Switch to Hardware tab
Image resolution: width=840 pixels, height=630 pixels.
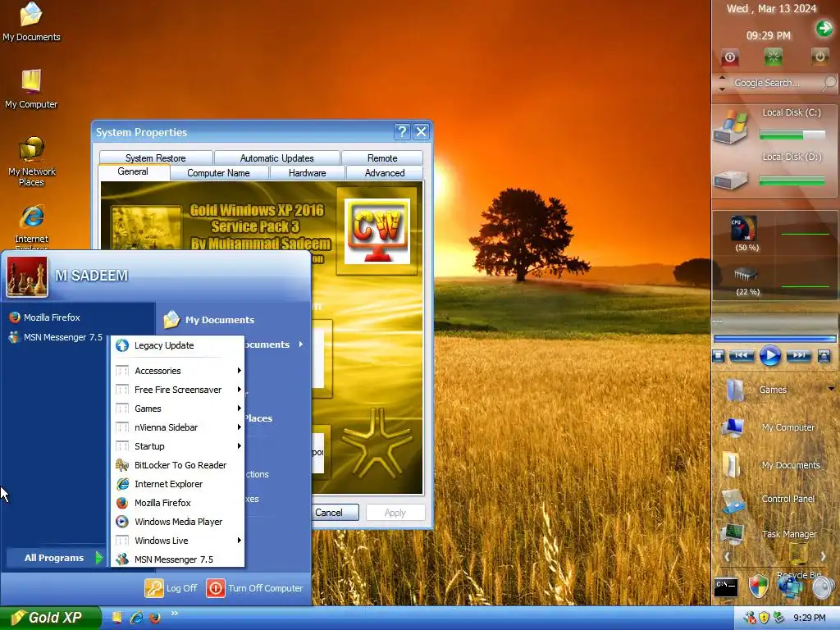point(308,173)
